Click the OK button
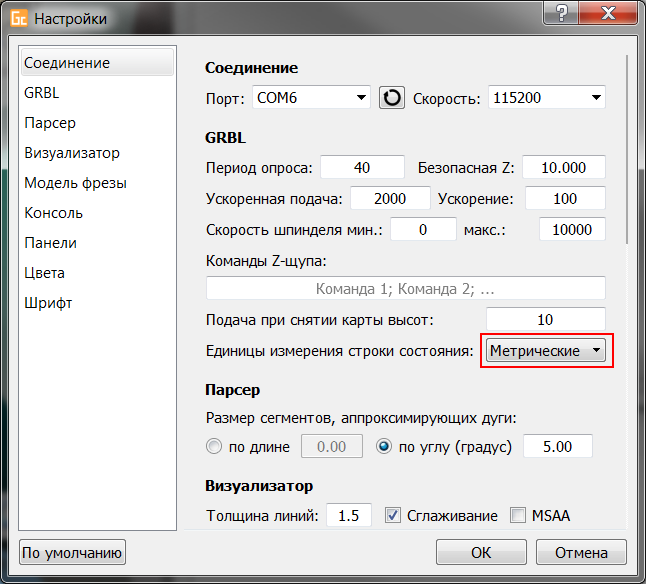 pyautogui.click(x=481, y=552)
